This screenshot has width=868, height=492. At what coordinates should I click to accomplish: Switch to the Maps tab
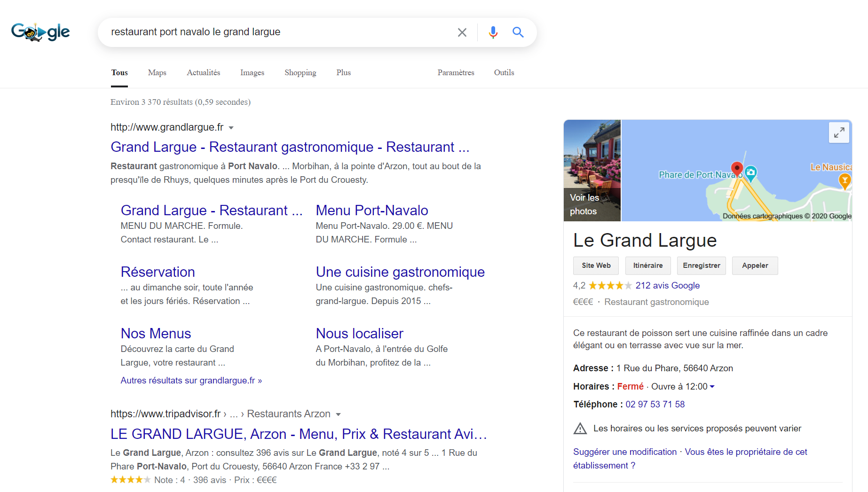pyautogui.click(x=157, y=72)
